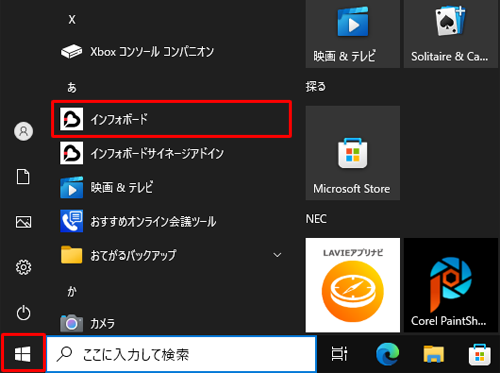Open the 映画 & テレビ tile
Viewport: 500px width, 373px height.
353,34
